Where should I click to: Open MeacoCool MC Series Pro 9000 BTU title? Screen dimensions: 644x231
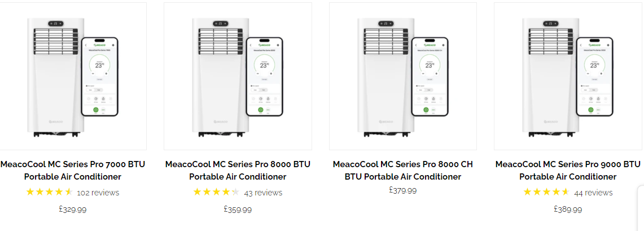point(568,171)
